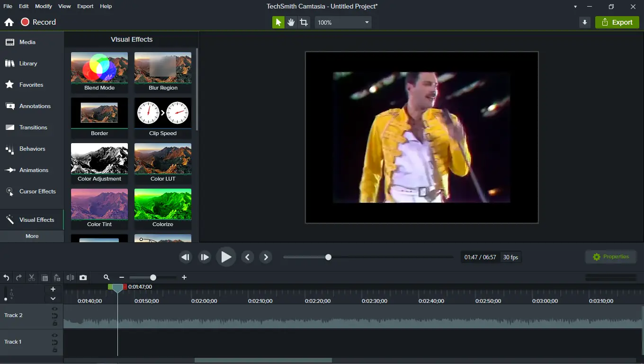The height and width of the screenshot is (364, 644).
Task: Lock Track 1 using the padlock icon
Action: pyautogui.click(x=54, y=349)
